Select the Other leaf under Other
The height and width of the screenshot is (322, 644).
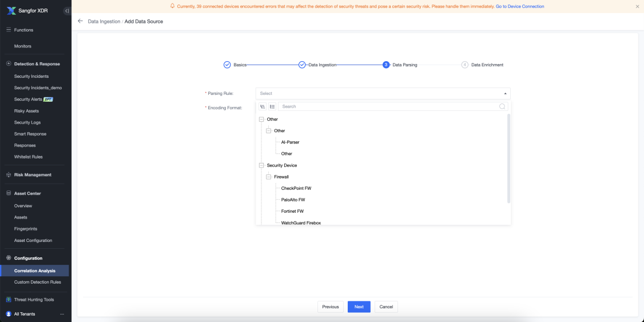coord(287,154)
